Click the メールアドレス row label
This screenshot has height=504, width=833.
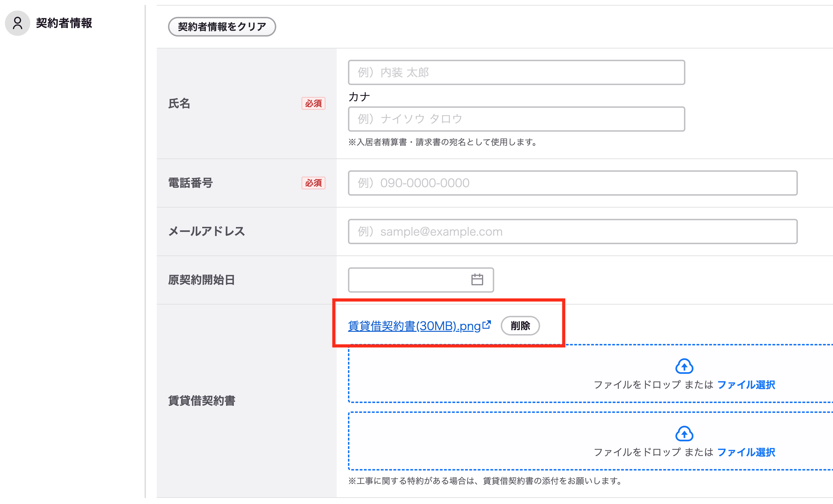point(207,231)
